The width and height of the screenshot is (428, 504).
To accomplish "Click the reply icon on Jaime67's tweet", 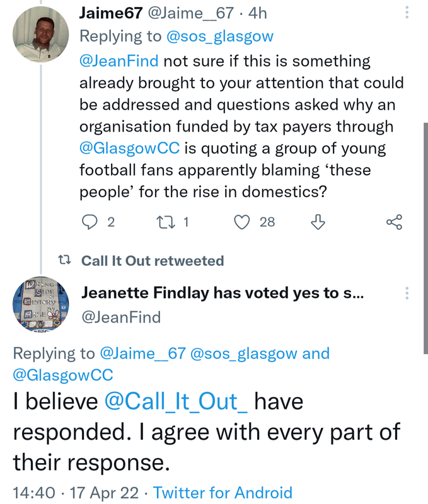I will (x=91, y=222).
